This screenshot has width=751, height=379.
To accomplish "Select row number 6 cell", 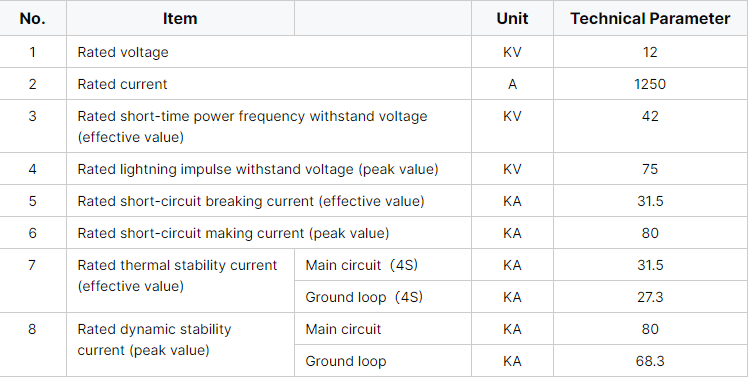I will [33, 233].
